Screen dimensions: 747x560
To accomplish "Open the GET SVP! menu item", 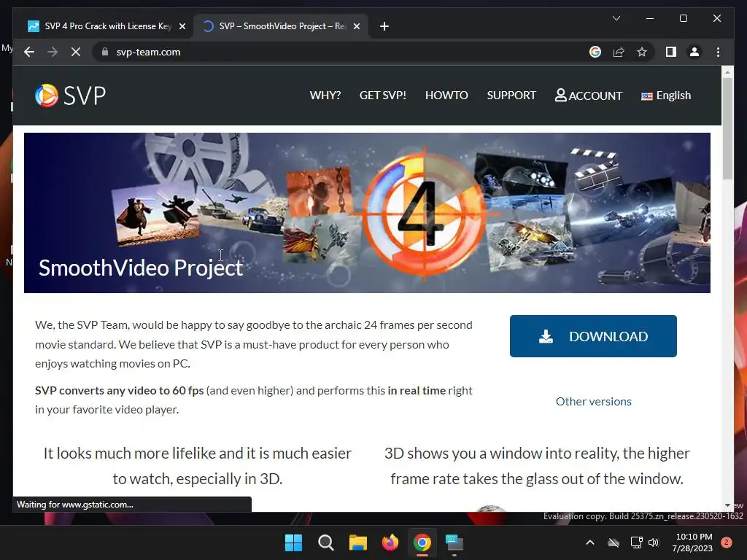I will 382,96.
